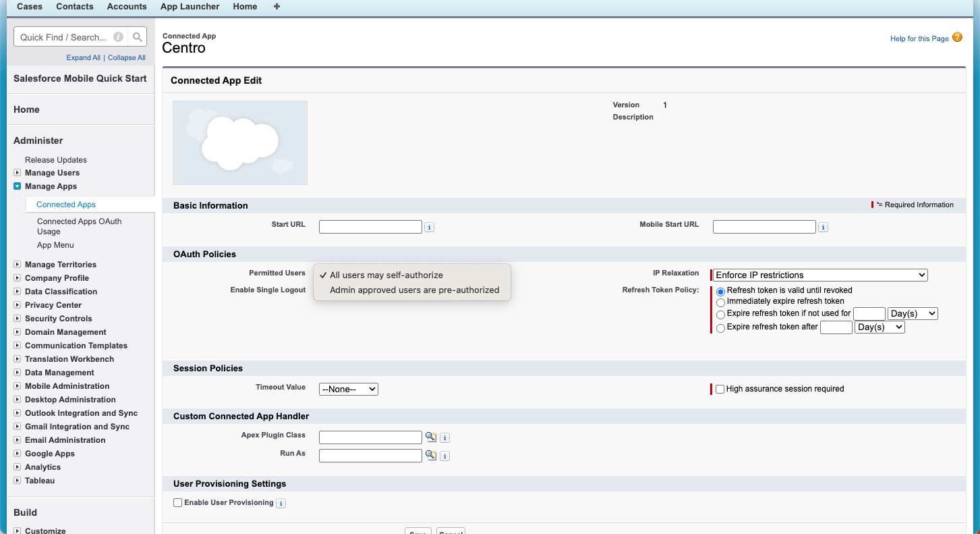This screenshot has width=980, height=534.
Task: Choose Admin approved users are pre-authorized
Action: coord(411,290)
